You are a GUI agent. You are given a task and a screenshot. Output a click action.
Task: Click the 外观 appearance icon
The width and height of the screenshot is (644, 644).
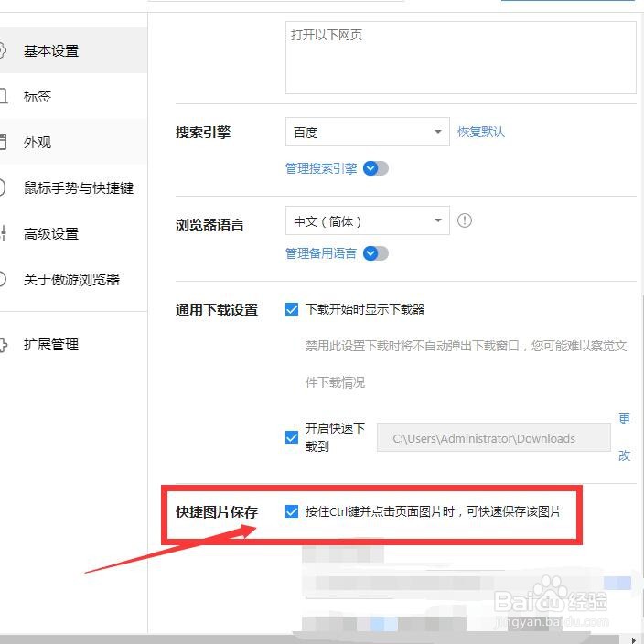coord(3,142)
